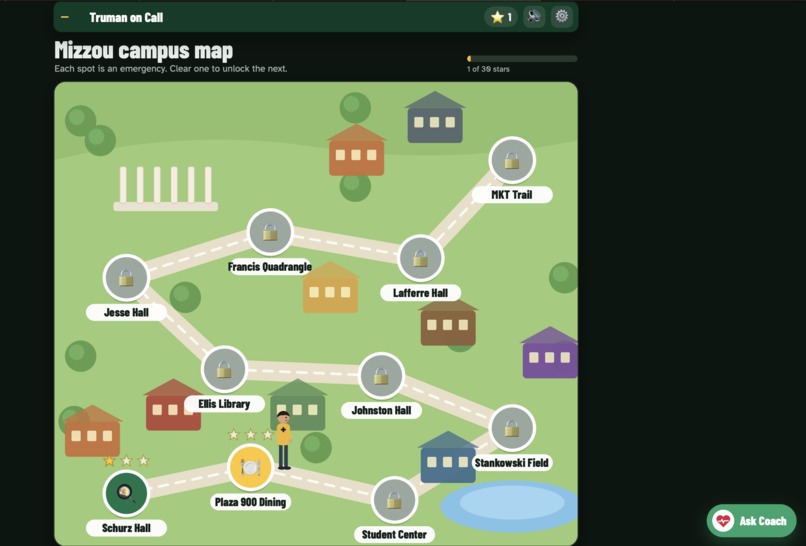The width and height of the screenshot is (806, 546).
Task: Open the Plaza 900 Dining plate icon
Action: (250, 467)
